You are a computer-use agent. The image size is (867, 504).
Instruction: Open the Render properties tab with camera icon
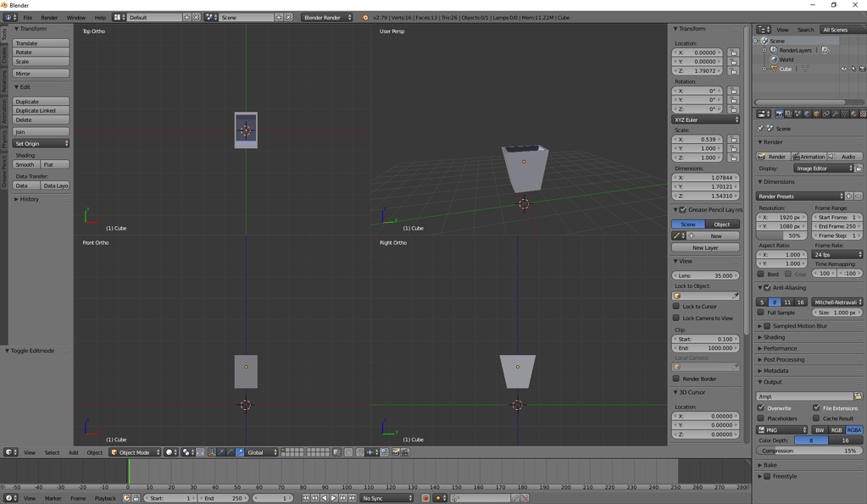tap(780, 113)
